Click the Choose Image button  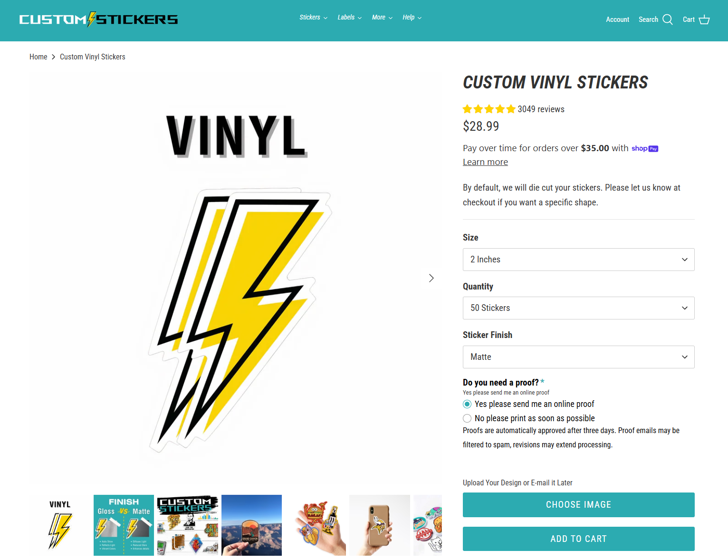tap(578, 505)
